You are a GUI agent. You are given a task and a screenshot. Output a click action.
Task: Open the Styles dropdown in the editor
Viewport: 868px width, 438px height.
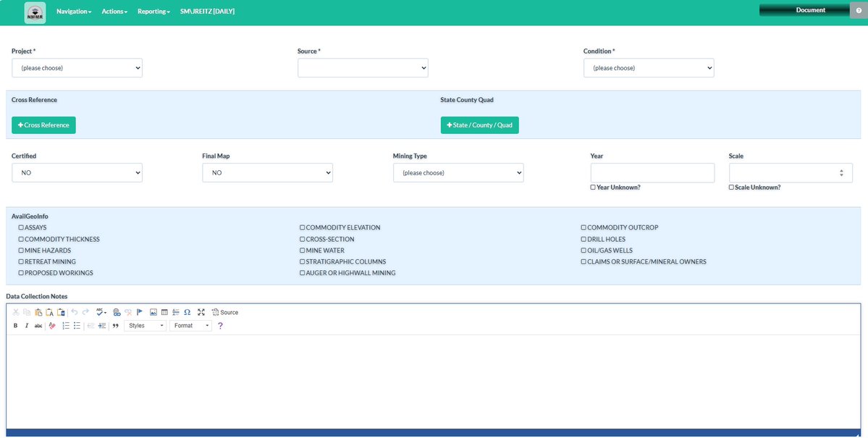coord(145,326)
